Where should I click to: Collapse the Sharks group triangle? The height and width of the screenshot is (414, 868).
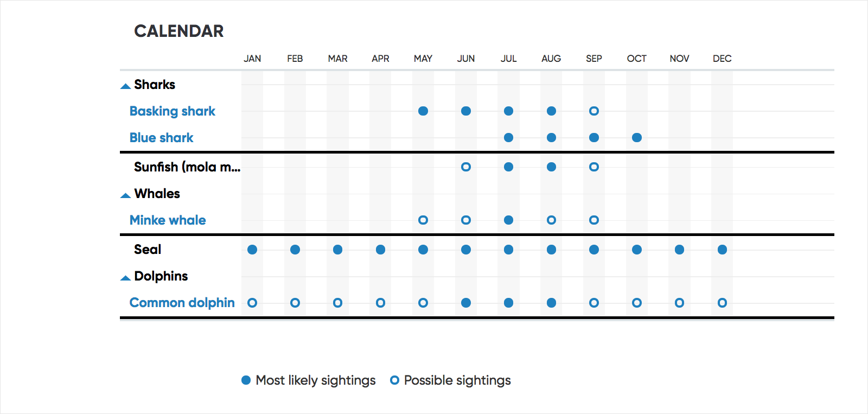125,86
